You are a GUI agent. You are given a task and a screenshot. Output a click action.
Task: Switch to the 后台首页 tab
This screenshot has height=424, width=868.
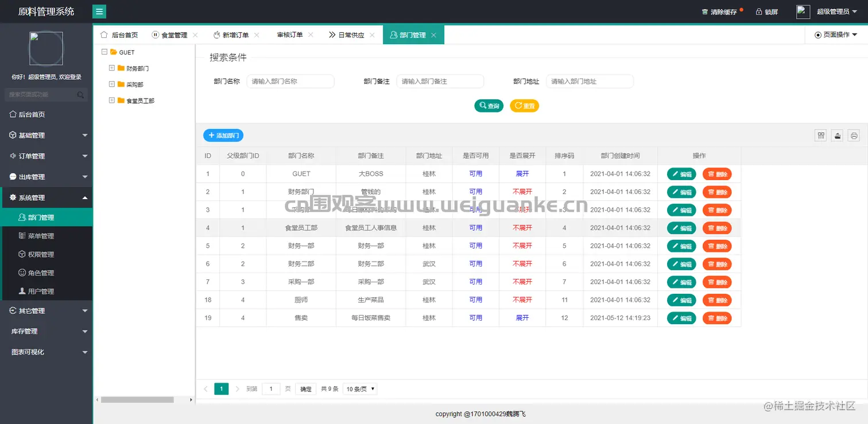coord(119,35)
